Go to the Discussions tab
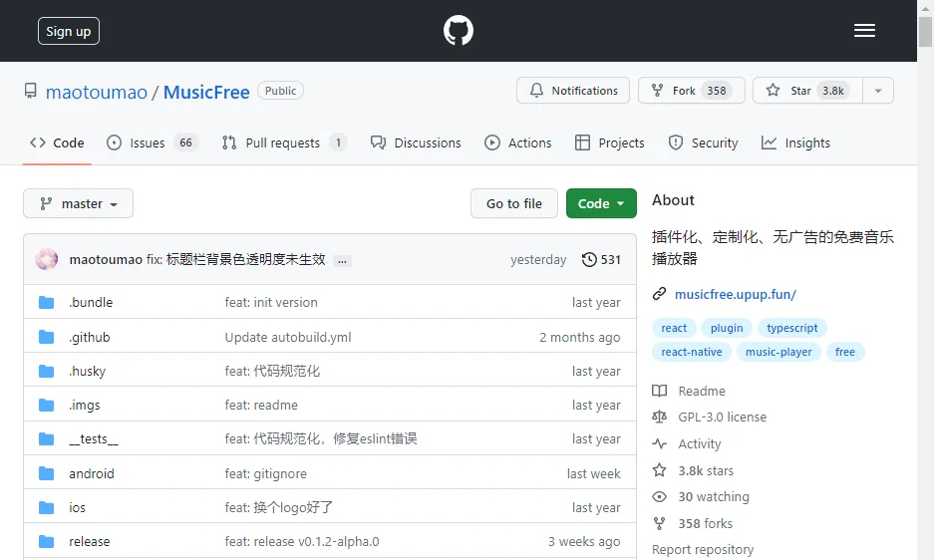Viewport: 934px width, 560px height. 416,142
